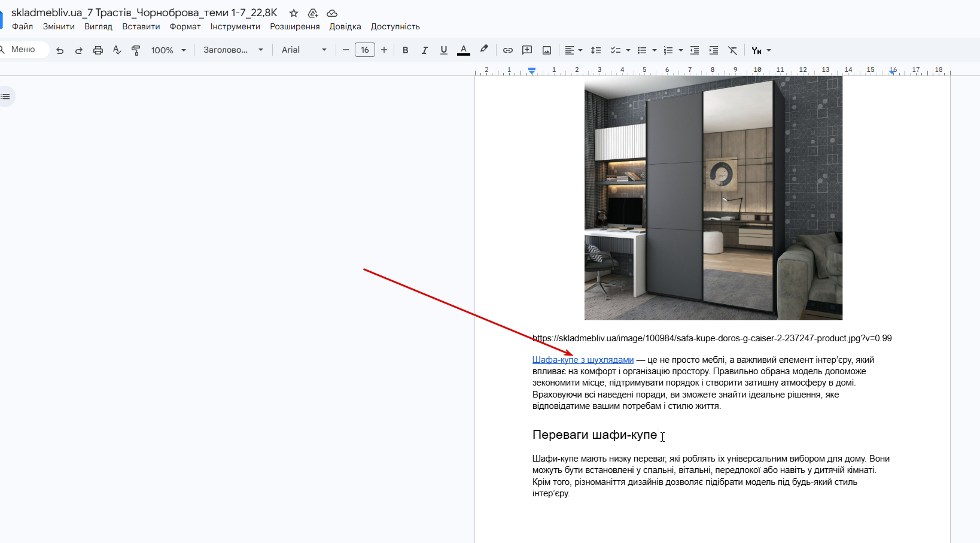This screenshot has width=980, height=543.
Task: Click the insert link icon
Action: (508, 50)
